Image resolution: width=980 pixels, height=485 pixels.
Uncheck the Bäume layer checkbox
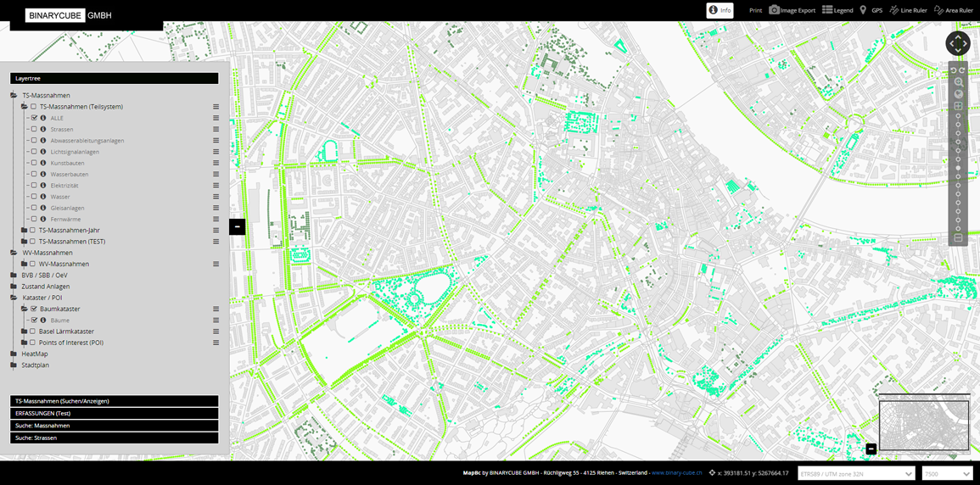point(34,321)
